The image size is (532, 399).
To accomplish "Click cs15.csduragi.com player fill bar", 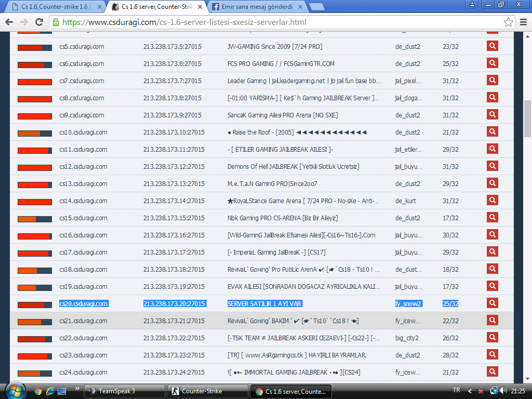I will 35,219.
